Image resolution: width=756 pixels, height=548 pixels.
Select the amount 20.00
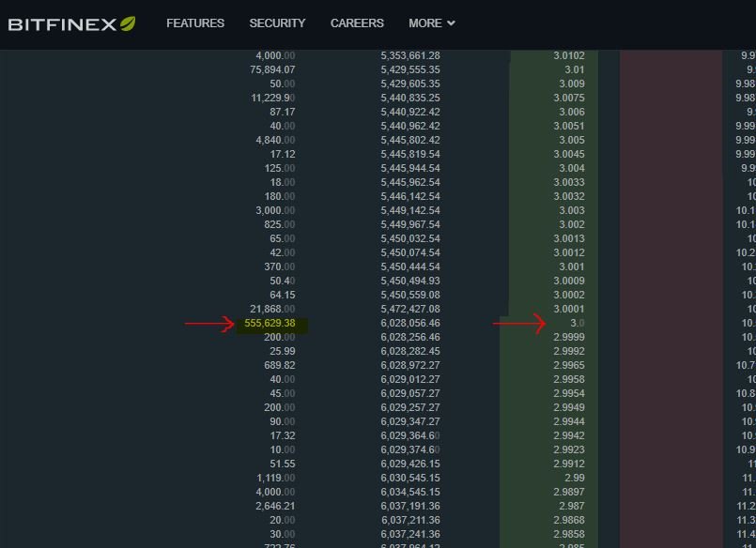coord(283,521)
